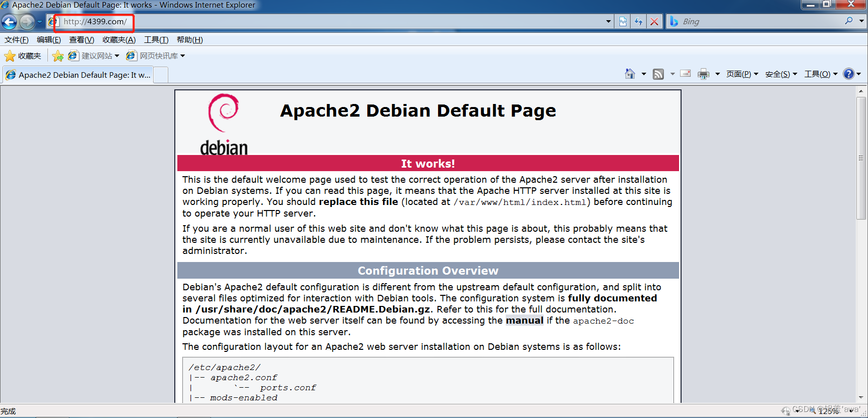Click the bold 'replace this file' text
The height and width of the screenshot is (418, 868).
[358, 202]
